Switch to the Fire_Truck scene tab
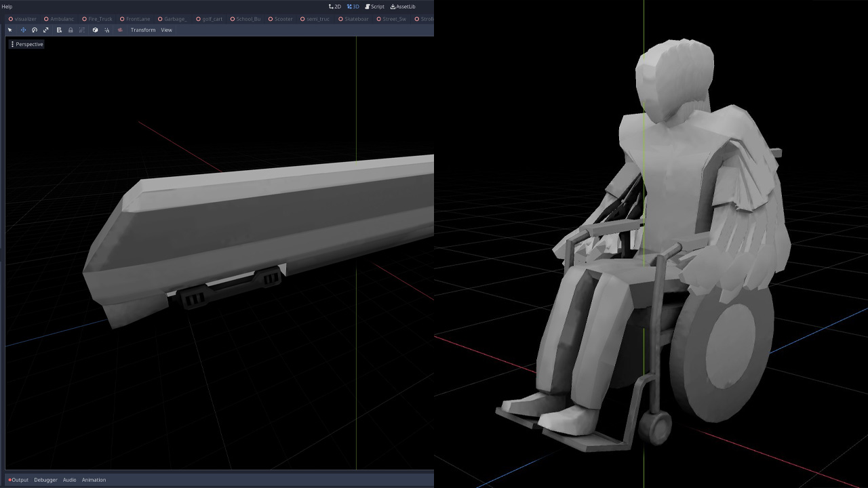The image size is (868, 488). click(x=100, y=19)
